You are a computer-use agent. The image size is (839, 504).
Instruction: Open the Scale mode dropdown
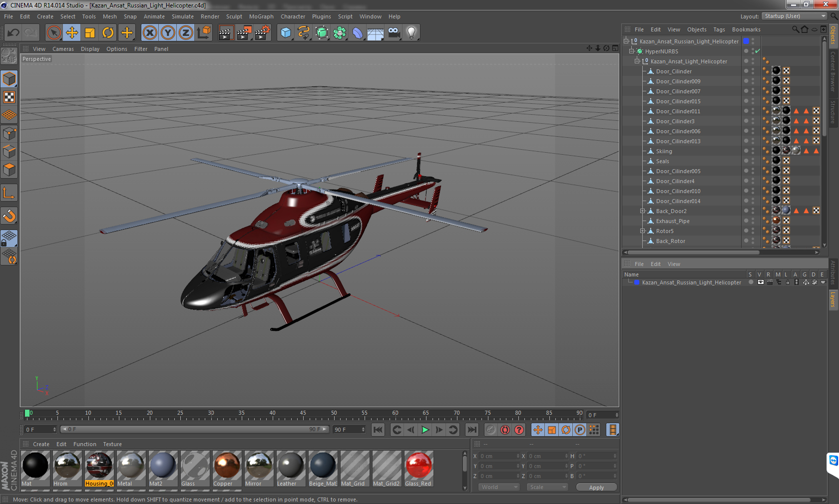pos(547,487)
